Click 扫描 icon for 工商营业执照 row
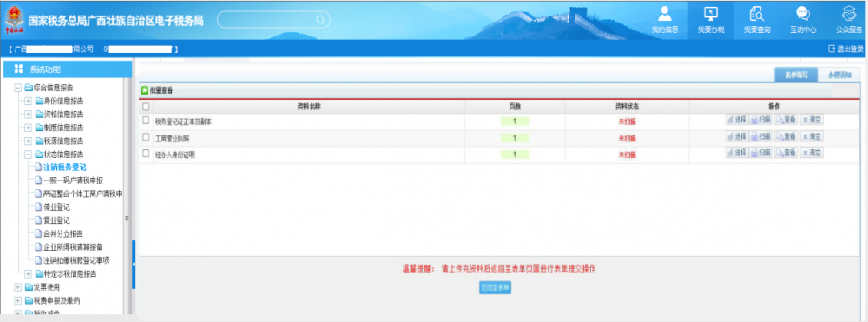868x322 pixels. pos(760,136)
